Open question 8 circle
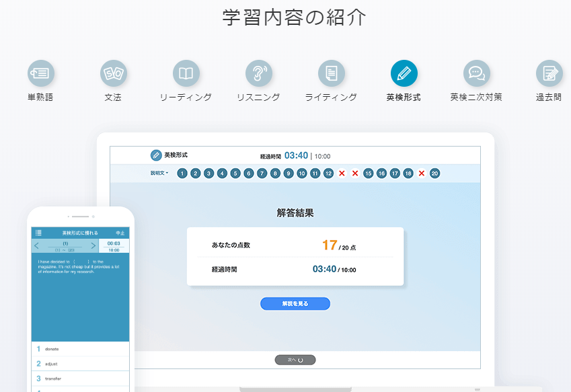 (x=275, y=173)
